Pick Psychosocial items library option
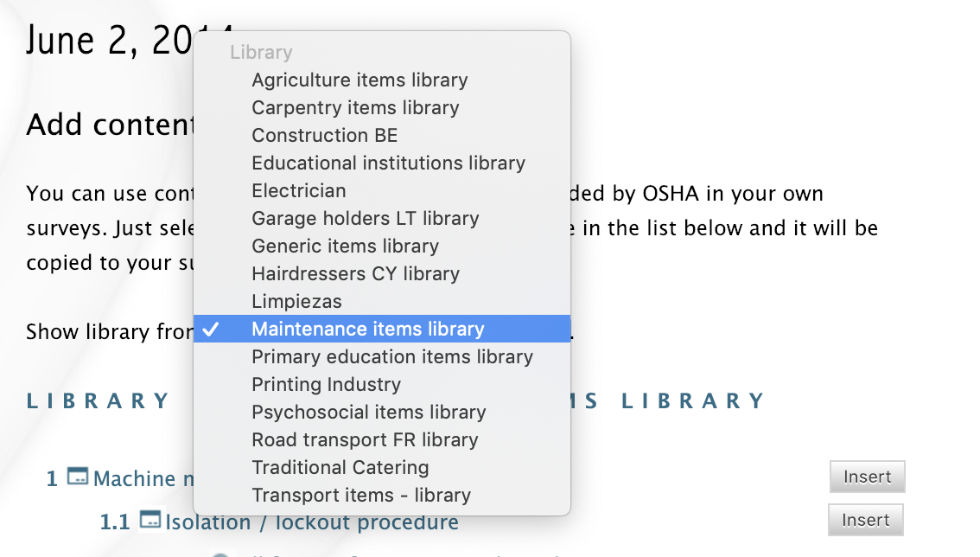 (368, 413)
